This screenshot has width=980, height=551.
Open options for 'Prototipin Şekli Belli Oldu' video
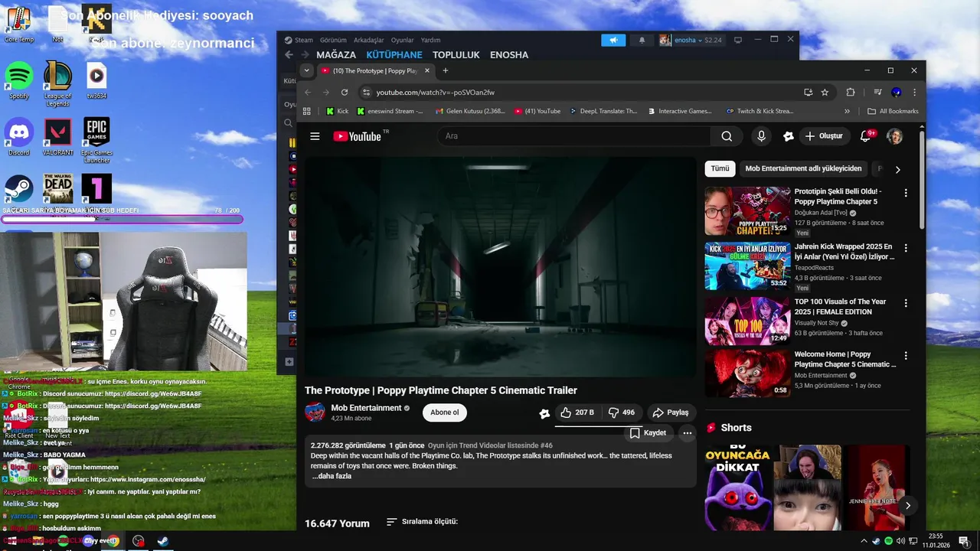pos(906,194)
